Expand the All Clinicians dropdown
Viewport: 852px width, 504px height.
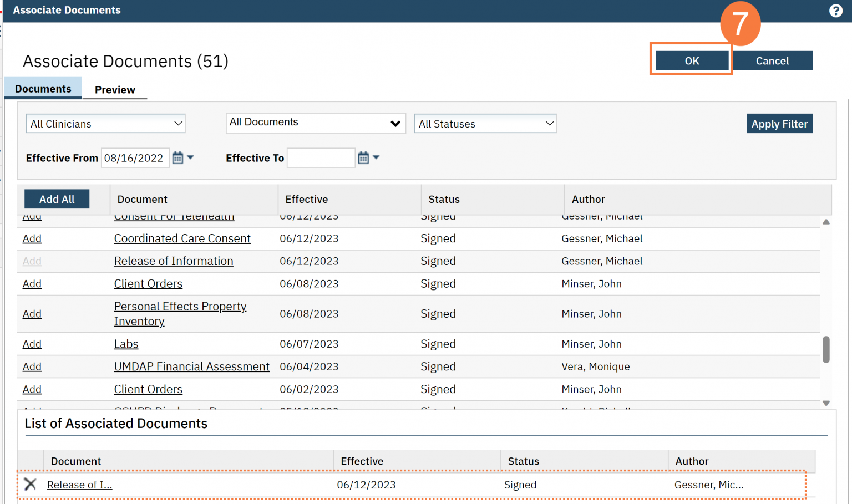pos(105,124)
